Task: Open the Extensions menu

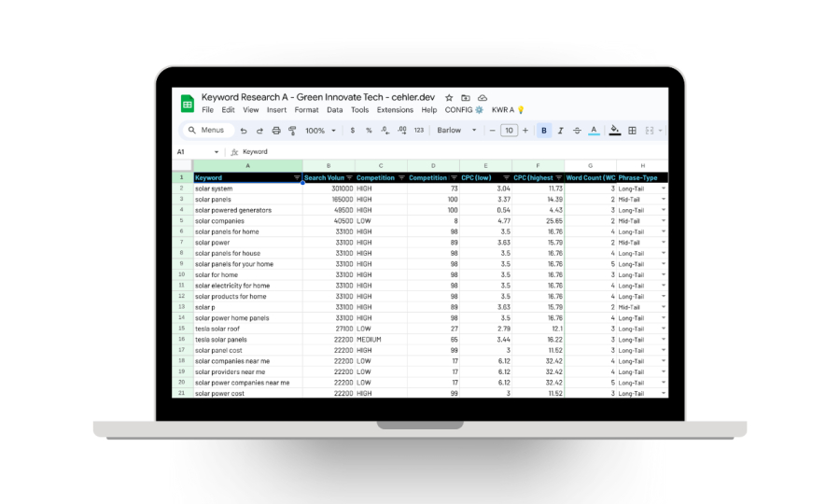Action: 395,110
